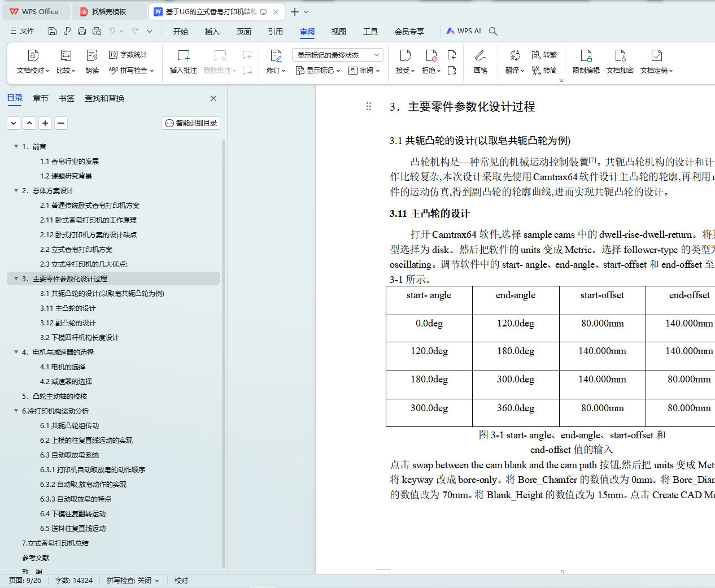The width and height of the screenshot is (715, 588).
Task: Go to previous comment arrow icon
Action: point(247,55)
